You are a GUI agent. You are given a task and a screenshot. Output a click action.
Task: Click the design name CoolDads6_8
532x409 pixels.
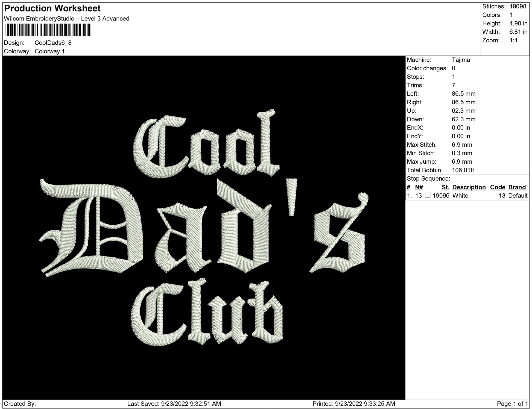pyautogui.click(x=53, y=43)
